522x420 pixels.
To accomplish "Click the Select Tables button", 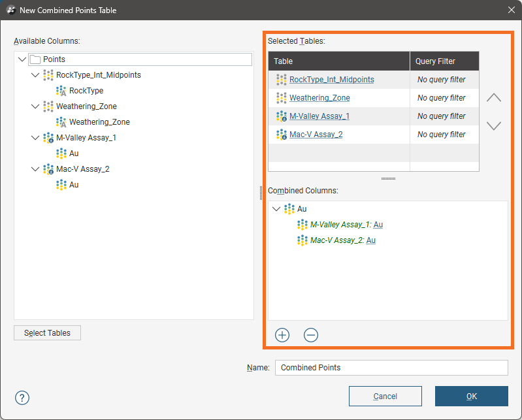I will coord(47,333).
